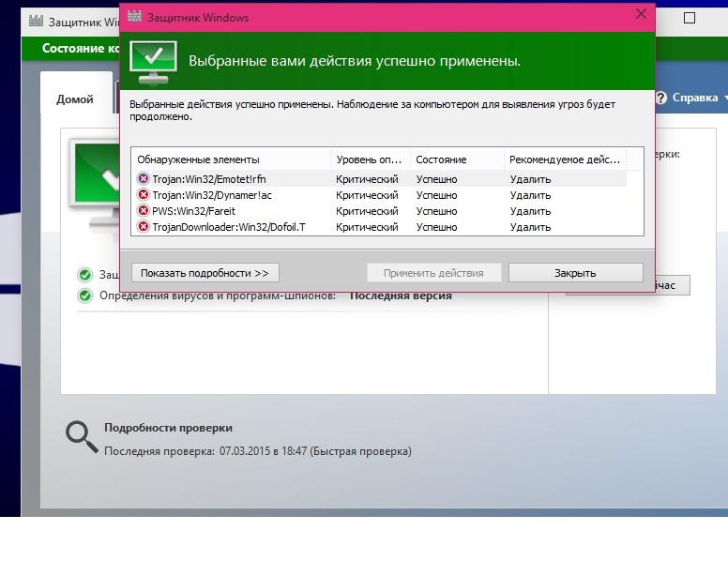
Task: Click the Defender castle icon in background window title
Action: pyautogui.click(x=36, y=21)
